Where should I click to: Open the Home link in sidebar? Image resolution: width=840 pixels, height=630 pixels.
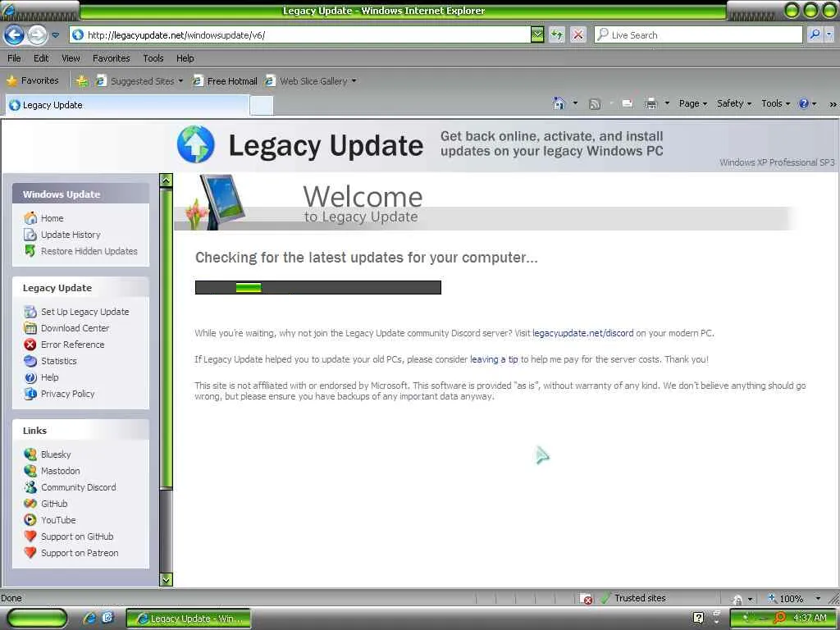tap(52, 218)
